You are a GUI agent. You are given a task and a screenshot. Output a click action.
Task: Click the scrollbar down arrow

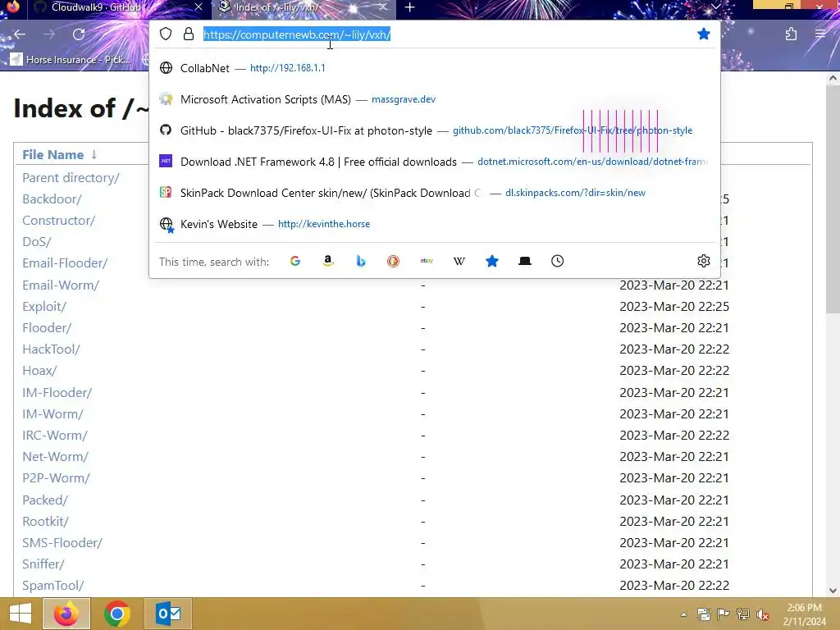click(833, 591)
